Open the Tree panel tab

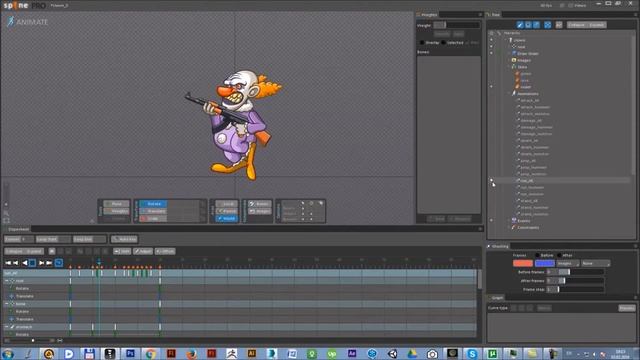tap(494, 15)
